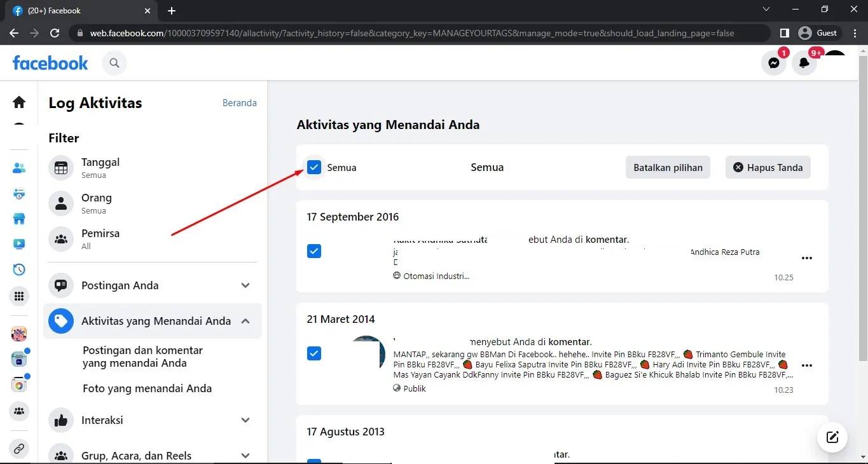Go to Home via the house icon
868x464 pixels.
[x=19, y=102]
